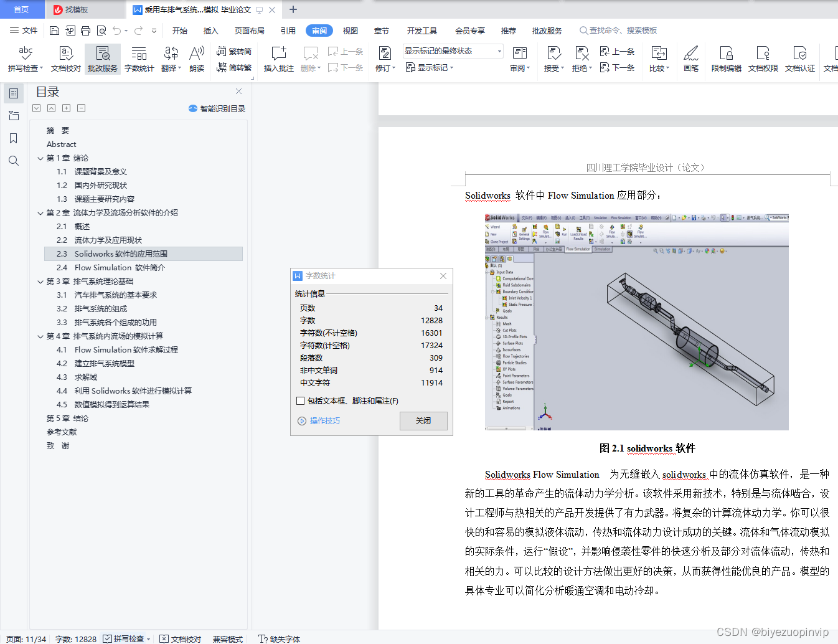Expand 修订 track changes dropdown
This screenshot has height=644, width=838.
pyautogui.click(x=393, y=69)
